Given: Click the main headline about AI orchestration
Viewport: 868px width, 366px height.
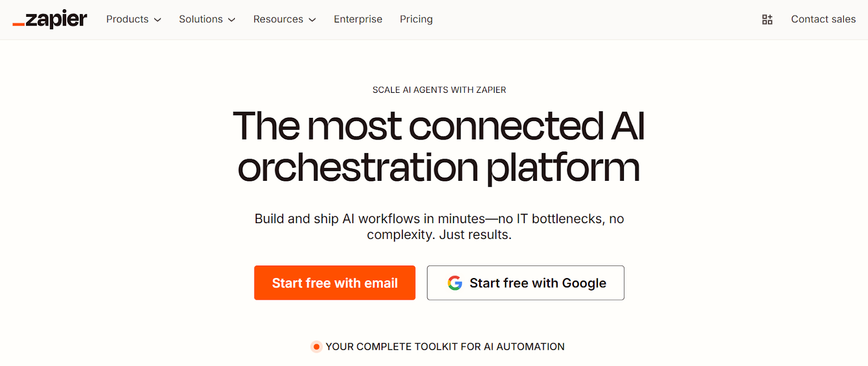Looking at the screenshot, I should click(438, 146).
